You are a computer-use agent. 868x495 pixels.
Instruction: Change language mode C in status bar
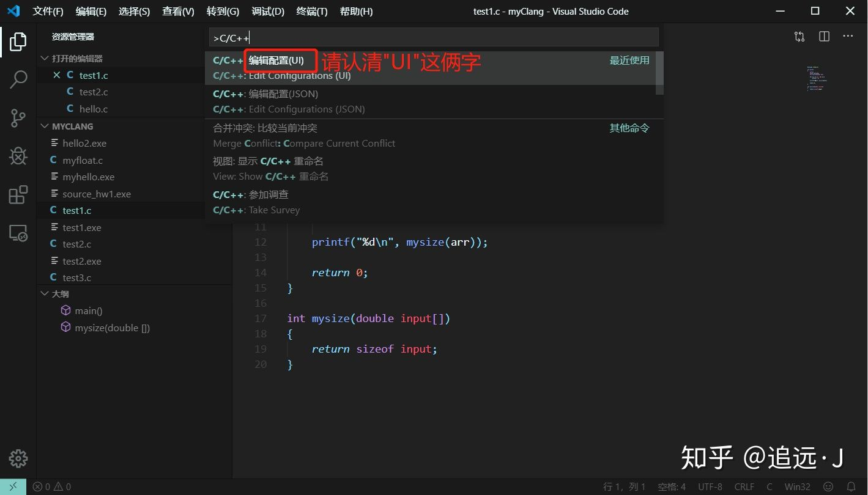tap(770, 487)
